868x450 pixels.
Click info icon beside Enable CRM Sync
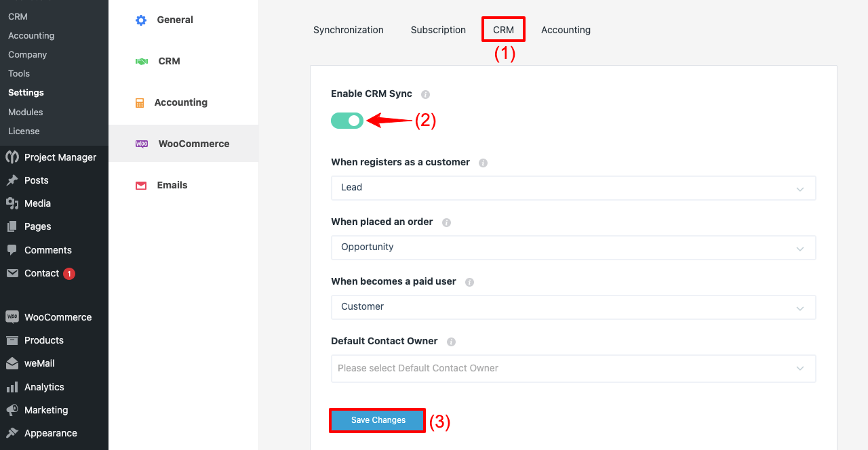425,94
